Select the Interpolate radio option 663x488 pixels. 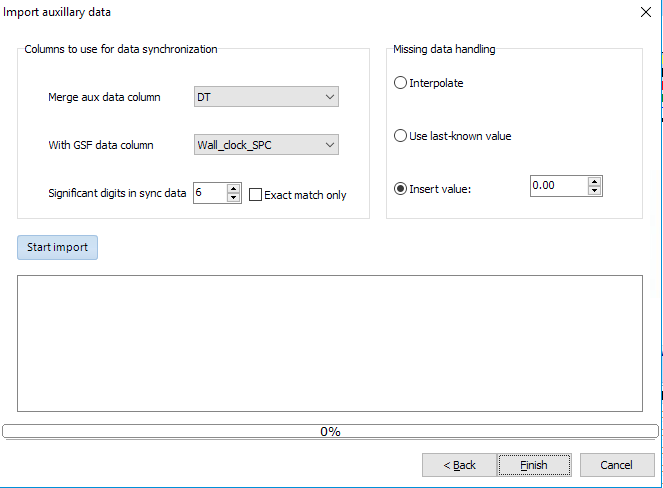401,83
